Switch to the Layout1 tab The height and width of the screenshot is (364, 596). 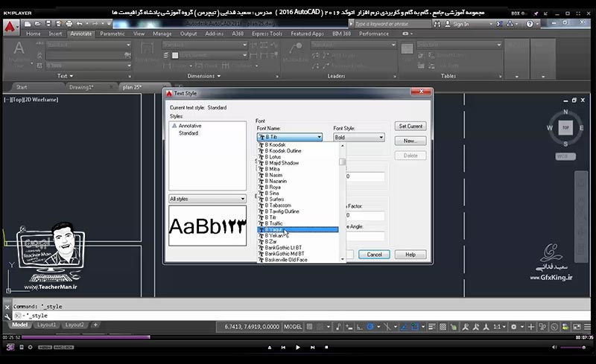click(46, 325)
